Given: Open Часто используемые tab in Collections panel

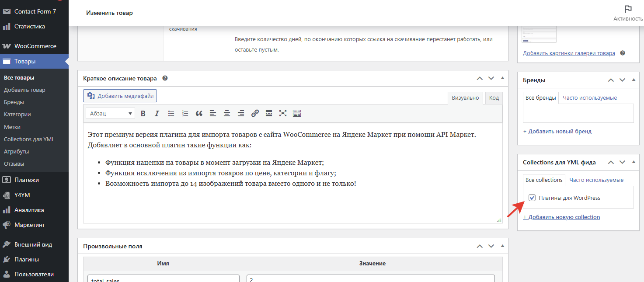Looking at the screenshot, I should [596, 180].
